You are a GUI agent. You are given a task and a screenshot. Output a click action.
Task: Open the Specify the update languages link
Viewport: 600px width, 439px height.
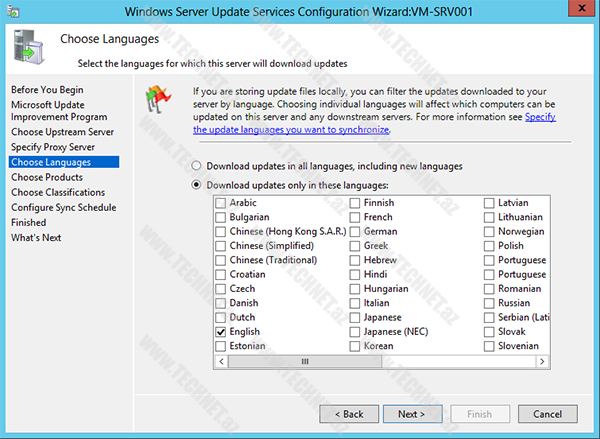291,130
